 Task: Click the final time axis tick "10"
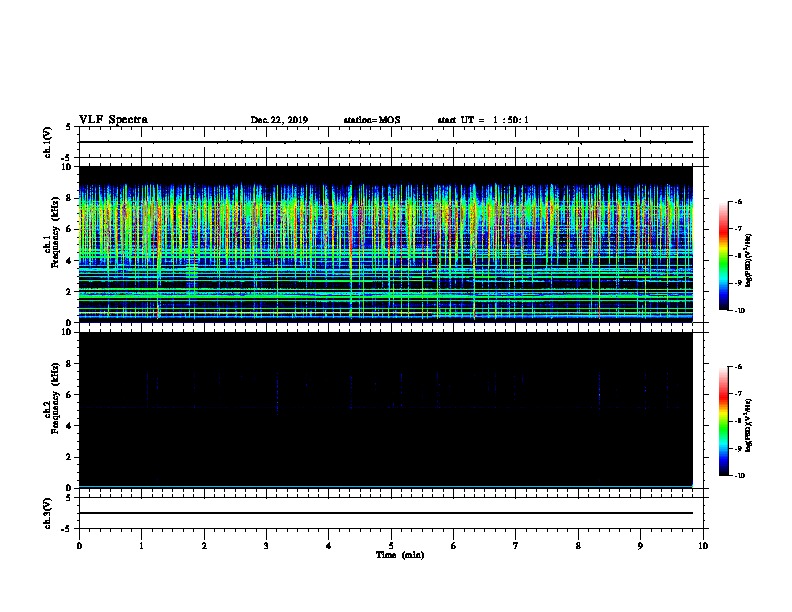[x=703, y=546]
